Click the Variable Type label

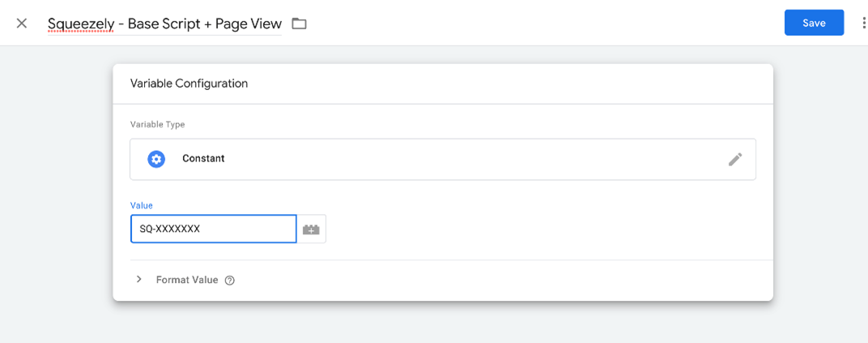point(158,124)
